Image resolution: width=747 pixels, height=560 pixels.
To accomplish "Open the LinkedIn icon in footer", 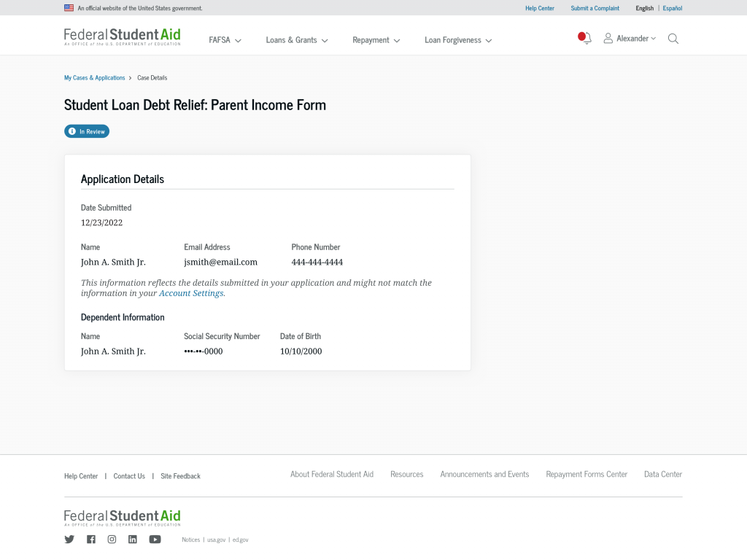I will coord(133,539).
